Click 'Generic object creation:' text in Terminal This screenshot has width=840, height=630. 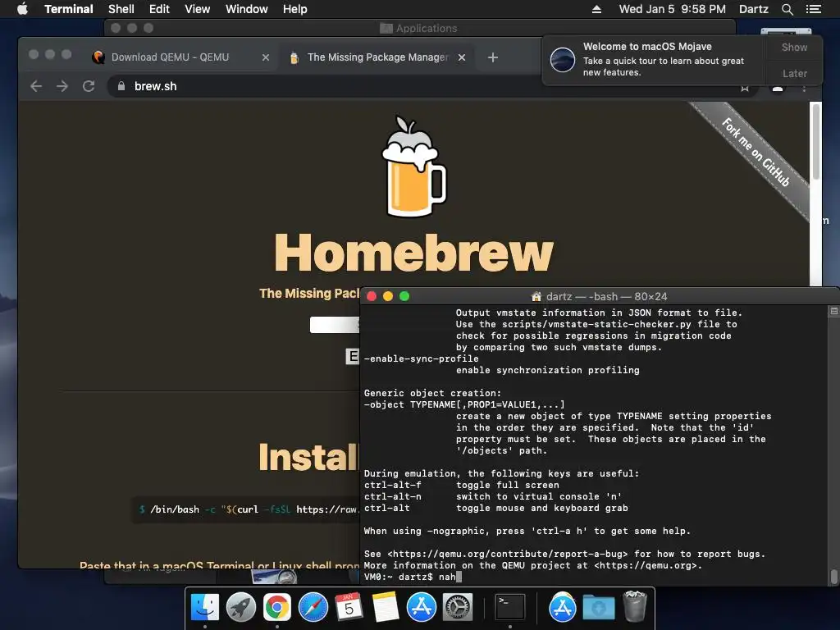(x=432, y=393)
